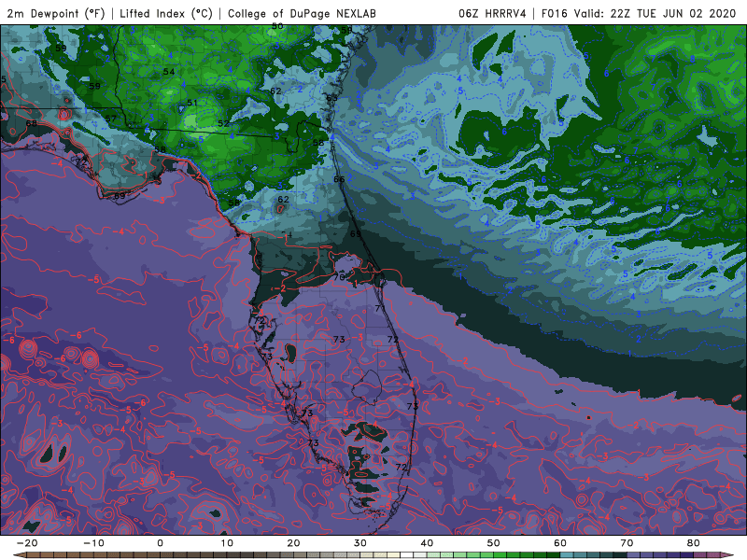Click the 10 label on the color scale
Screen dimensions: 747x560
pyautogui.click(x=227, y=543)
